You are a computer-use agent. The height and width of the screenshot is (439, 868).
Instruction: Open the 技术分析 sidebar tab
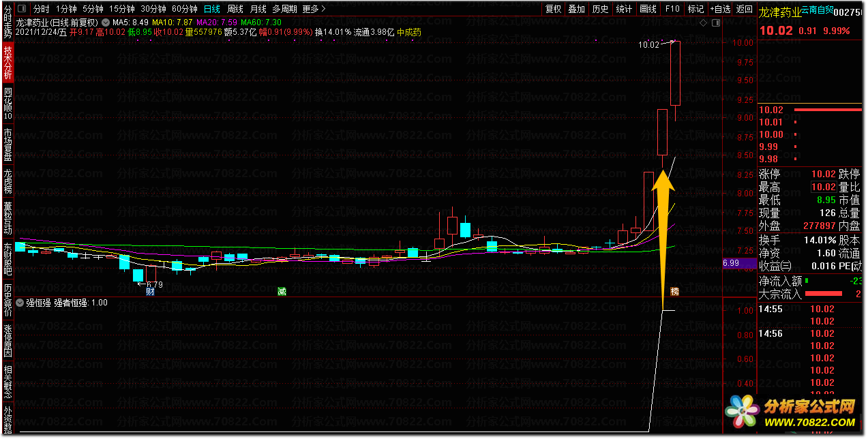coord(8,63)
